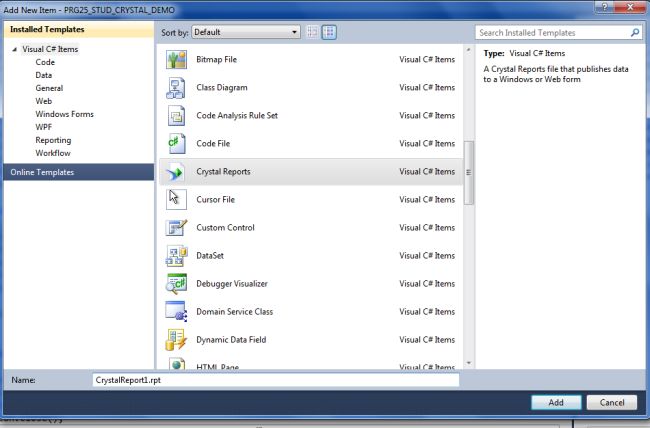This screenshot has height=428, width=650.
Task: Select the Class Diagram template icon
Action: (176, 88)
